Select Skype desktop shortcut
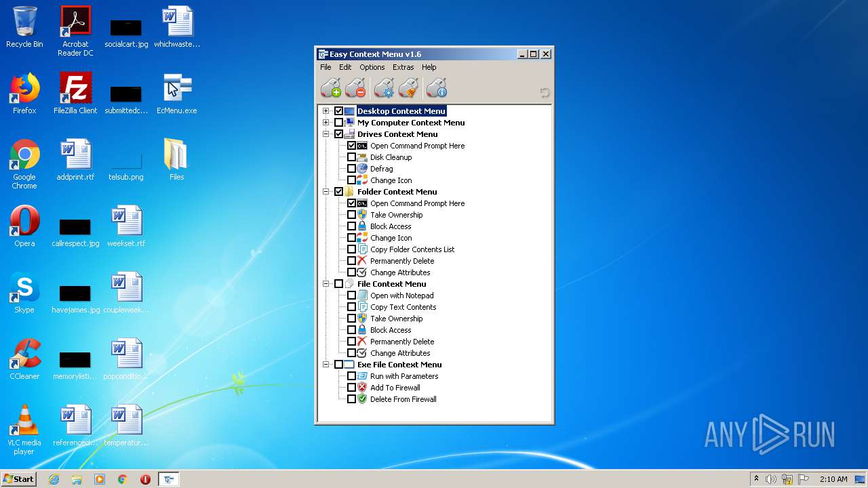 point(24,293)
